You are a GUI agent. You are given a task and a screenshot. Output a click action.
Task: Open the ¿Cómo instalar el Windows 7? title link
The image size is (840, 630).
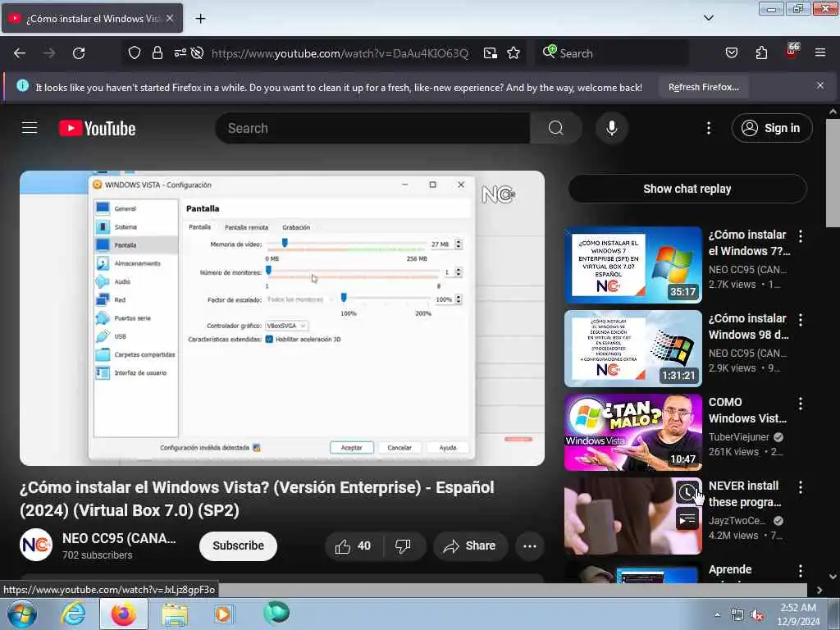749,243
